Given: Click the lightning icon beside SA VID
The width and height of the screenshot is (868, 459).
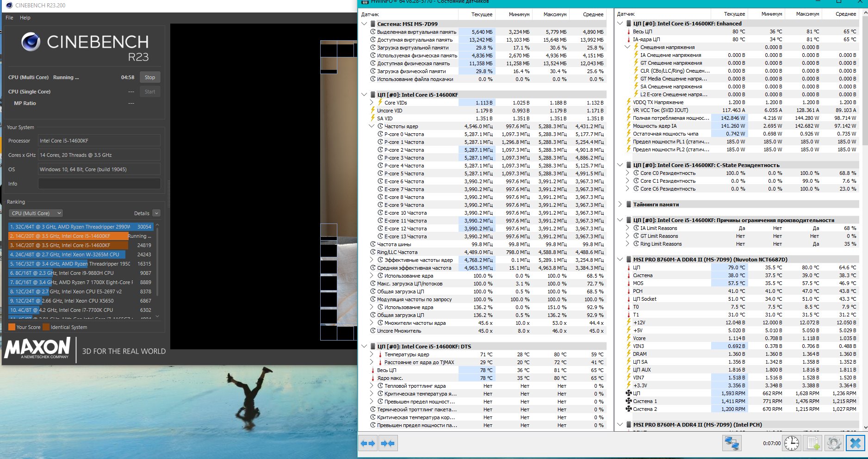Looking at the screenshot, I should tap(373, 118).
